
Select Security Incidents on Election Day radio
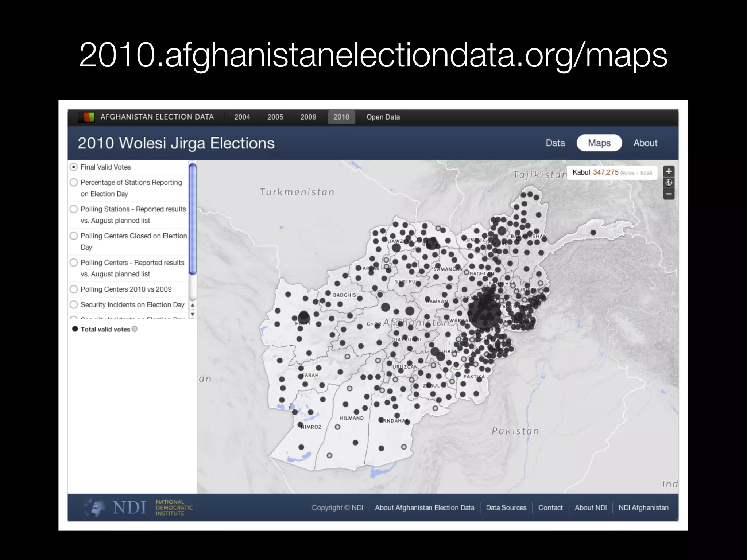74,304
